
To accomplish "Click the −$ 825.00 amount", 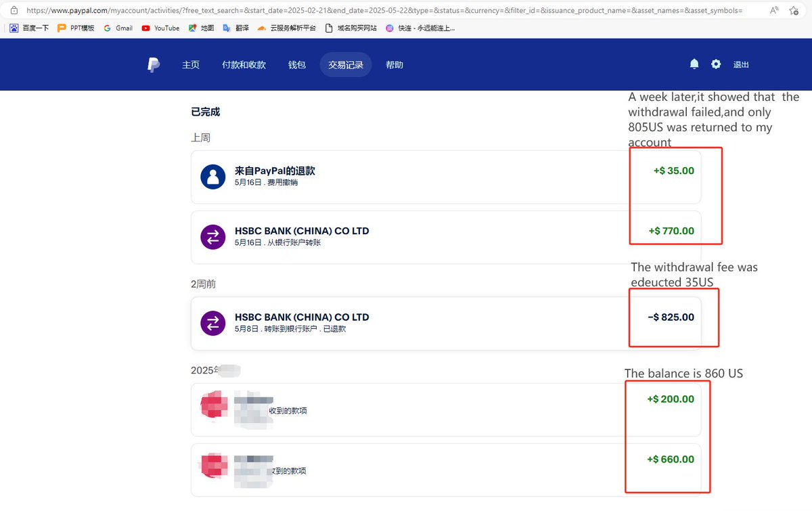I will point(671,317).
